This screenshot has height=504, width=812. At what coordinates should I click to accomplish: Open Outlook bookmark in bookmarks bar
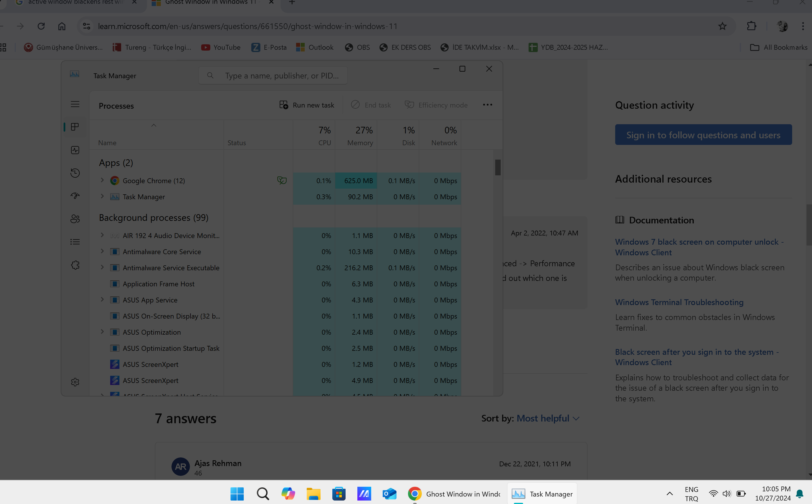[x=314, y=47]
